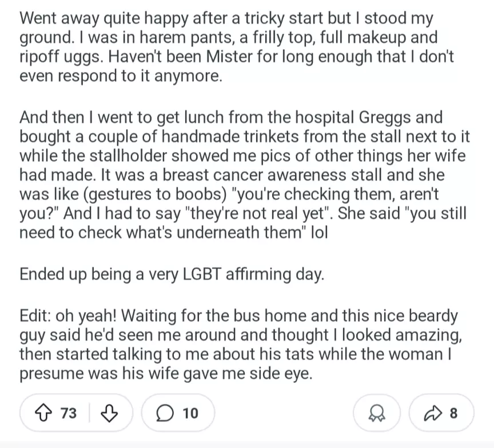Click the share count showing 8
Screen dimensions: 494x448
pyautogui.click(x=453, y=413)
